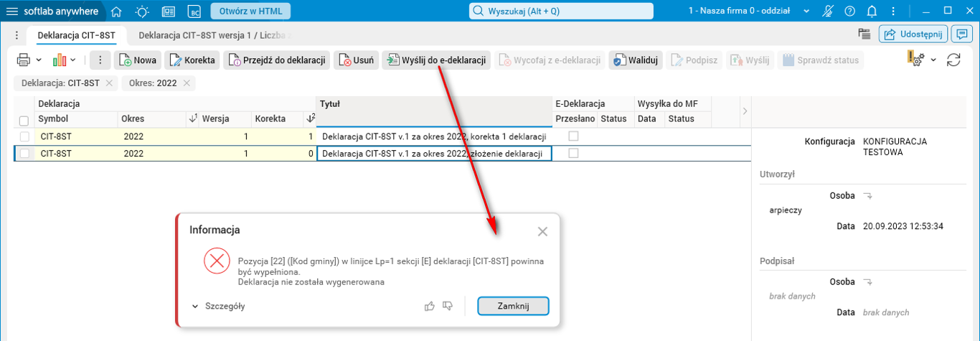Screen dimensions: 980x341
Task: Click 'Przejdź do deklaracji' button
Action: pos(277,60)
